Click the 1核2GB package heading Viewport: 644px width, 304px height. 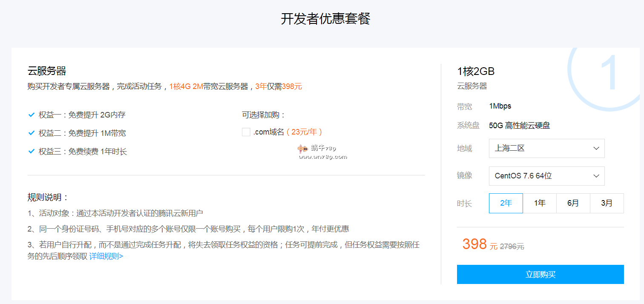tap(476, 71)
